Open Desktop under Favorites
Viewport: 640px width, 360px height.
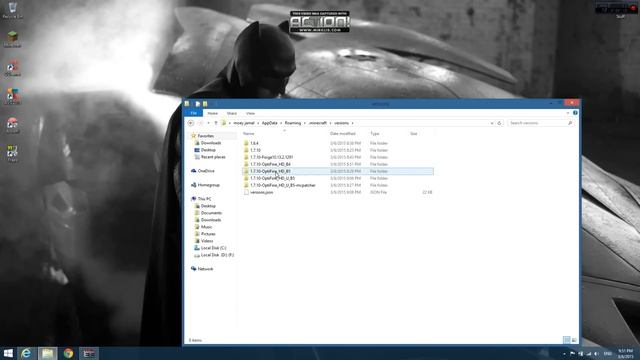click(208, 150)
